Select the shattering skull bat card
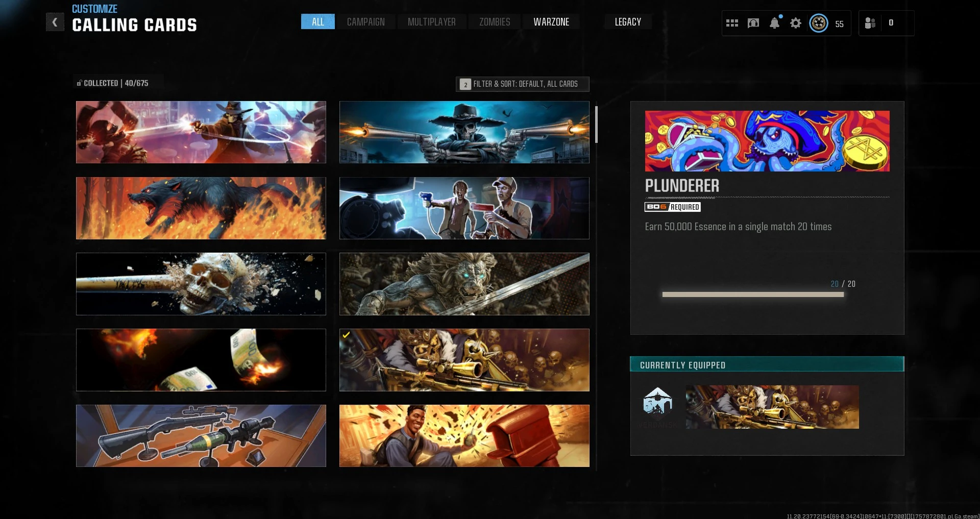This screenshot has height=519, width=980. point(201,284)
